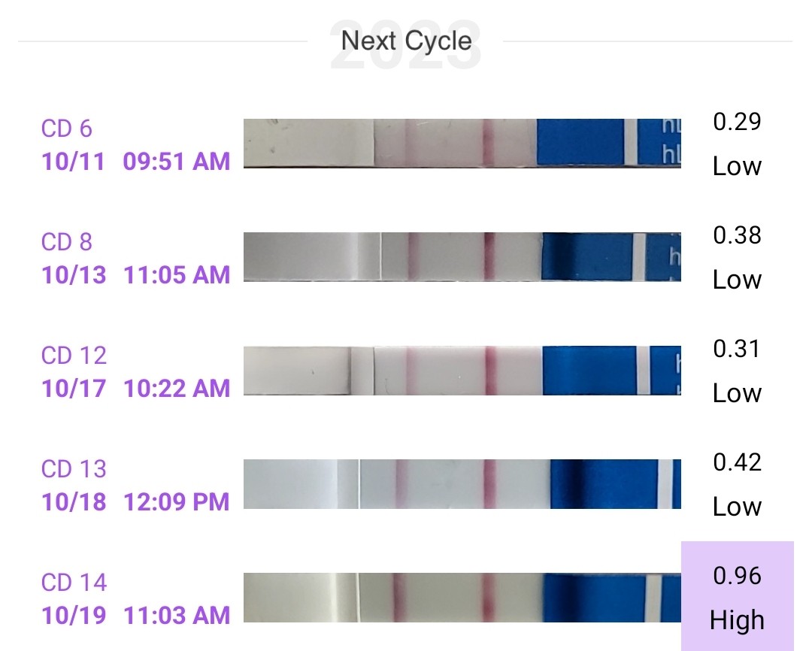Image resolution: width=812 pixels, height=651 pixels.
Task: Select the CD 12 cycle day label
Action: pos(74,356)
